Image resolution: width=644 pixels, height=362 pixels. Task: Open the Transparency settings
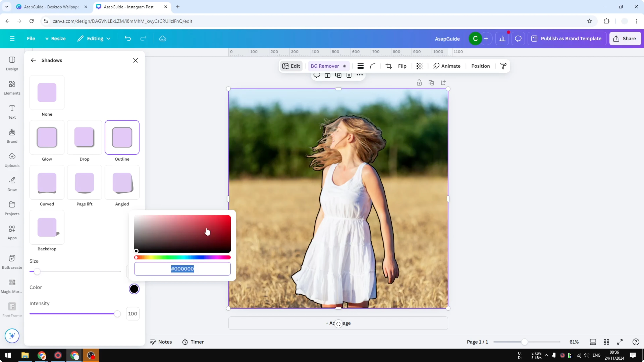pos(419,66)
